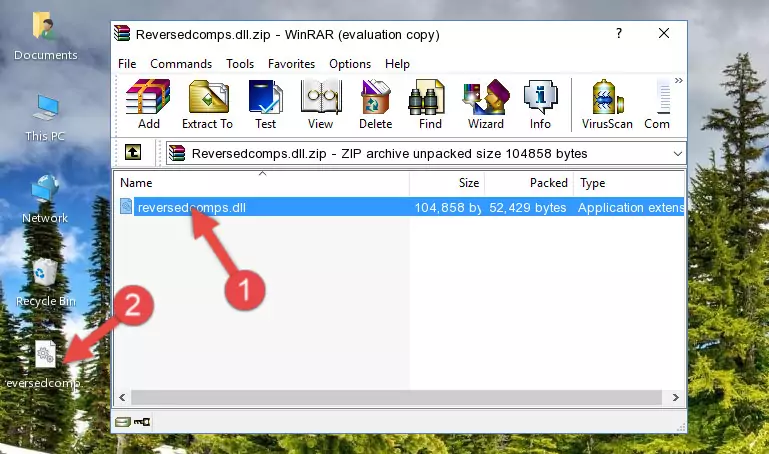Screen dimensions: 769x454
Task: Go up one folder level
Action: [133, 152]
